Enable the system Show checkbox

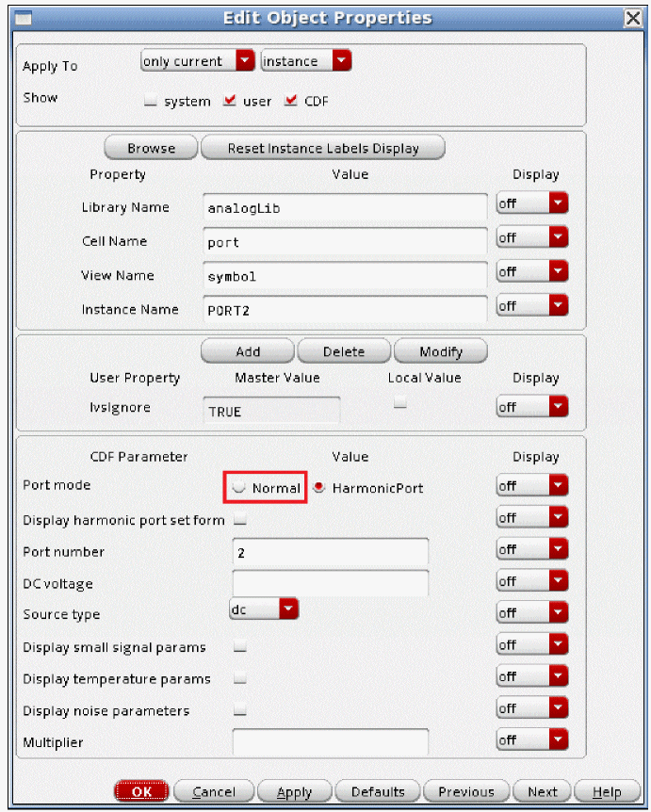pyautogui.click(x=151, y=101)
